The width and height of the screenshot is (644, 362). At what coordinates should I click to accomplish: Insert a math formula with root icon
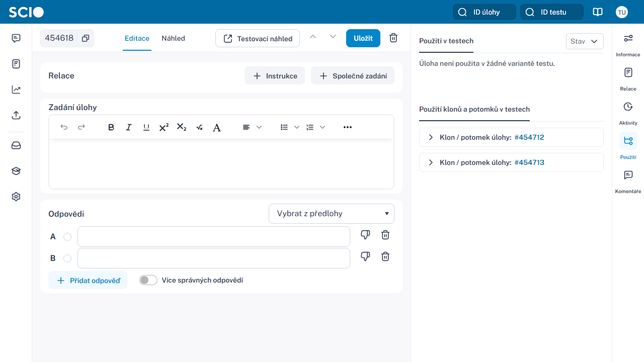(x=199, y=127)
